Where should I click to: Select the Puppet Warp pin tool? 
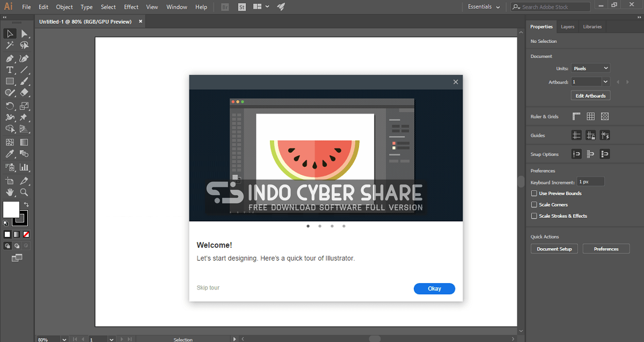(24, 117)
